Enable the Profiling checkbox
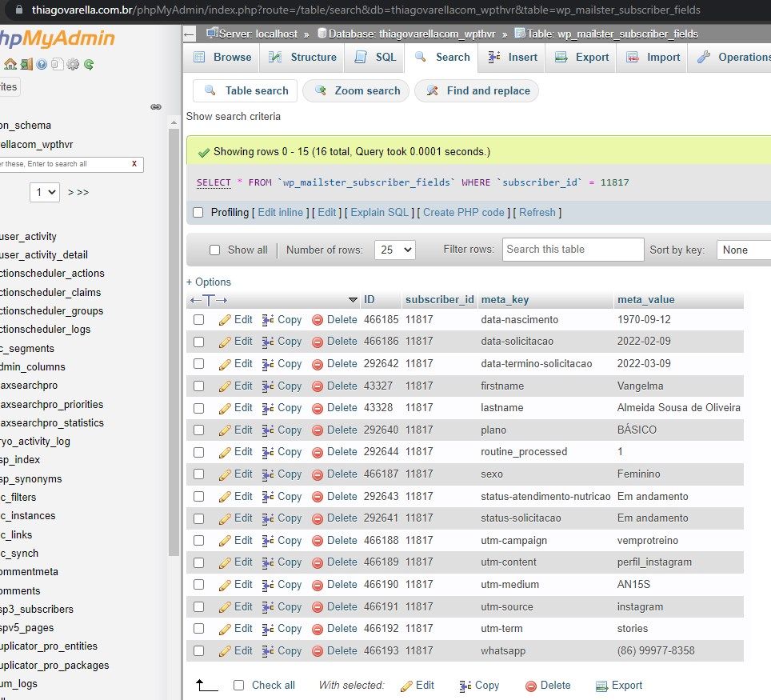Image resolution: width=771 pixels, height=700 pixels. pos(198,212)
